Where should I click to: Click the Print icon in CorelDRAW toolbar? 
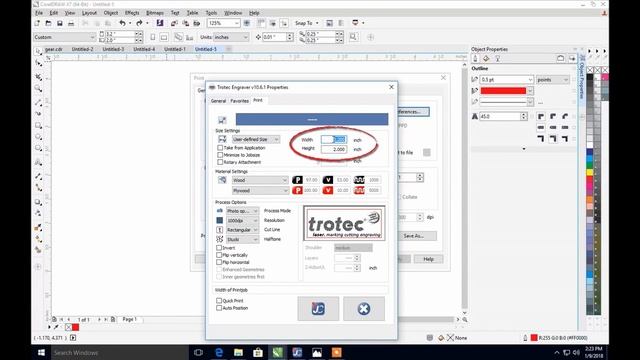point(71,23)
